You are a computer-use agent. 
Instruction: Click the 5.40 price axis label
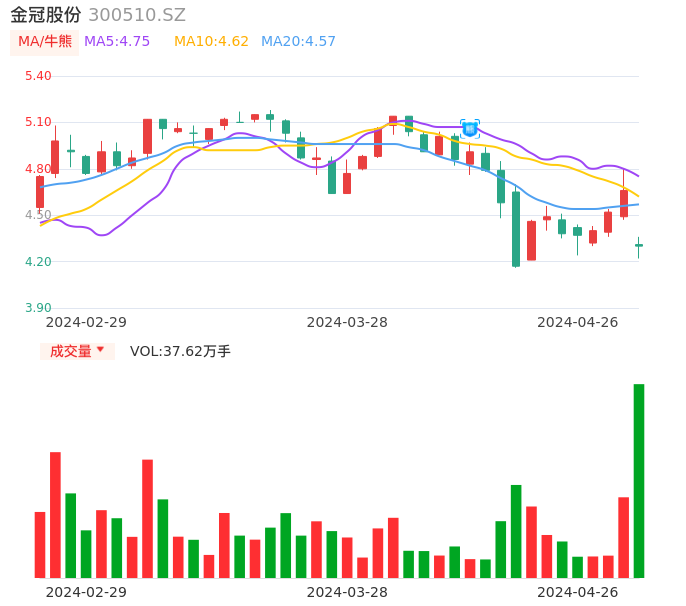(38, 76)
